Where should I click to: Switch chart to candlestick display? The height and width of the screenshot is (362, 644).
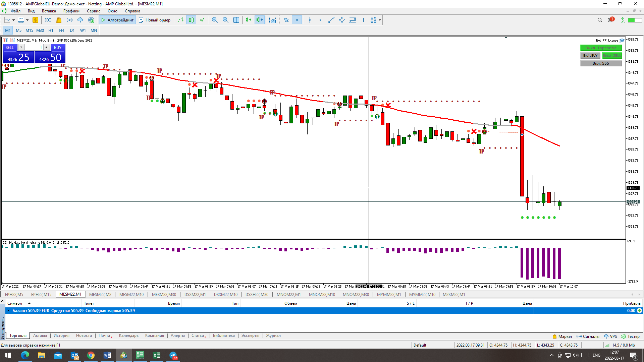(191, 20)
